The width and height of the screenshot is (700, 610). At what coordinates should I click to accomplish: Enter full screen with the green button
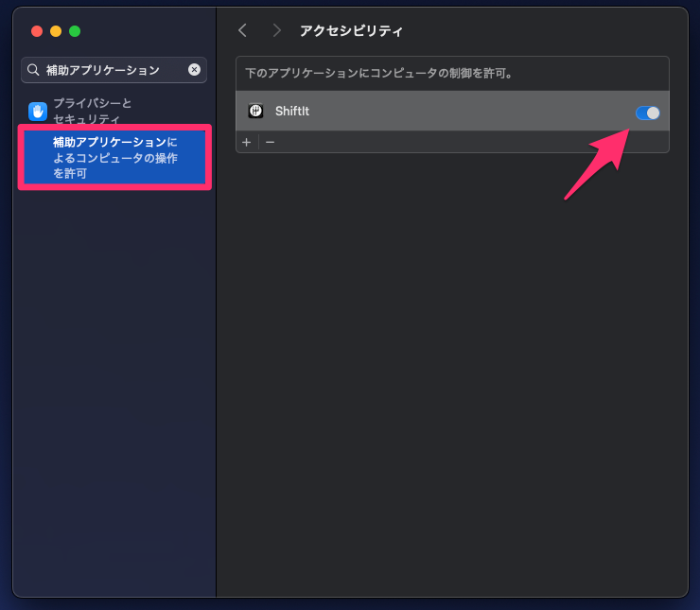coord(75,31)
